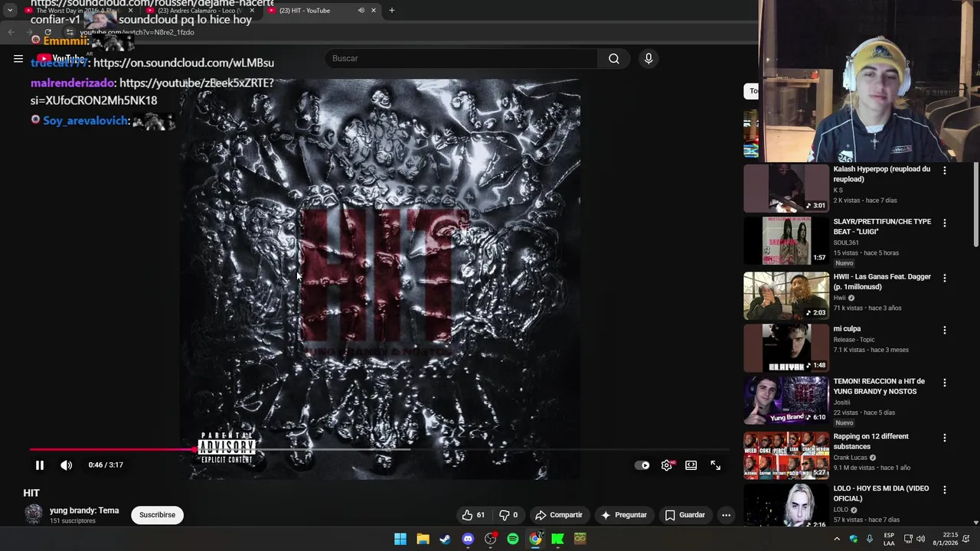Open mi culpa video title

847,329
